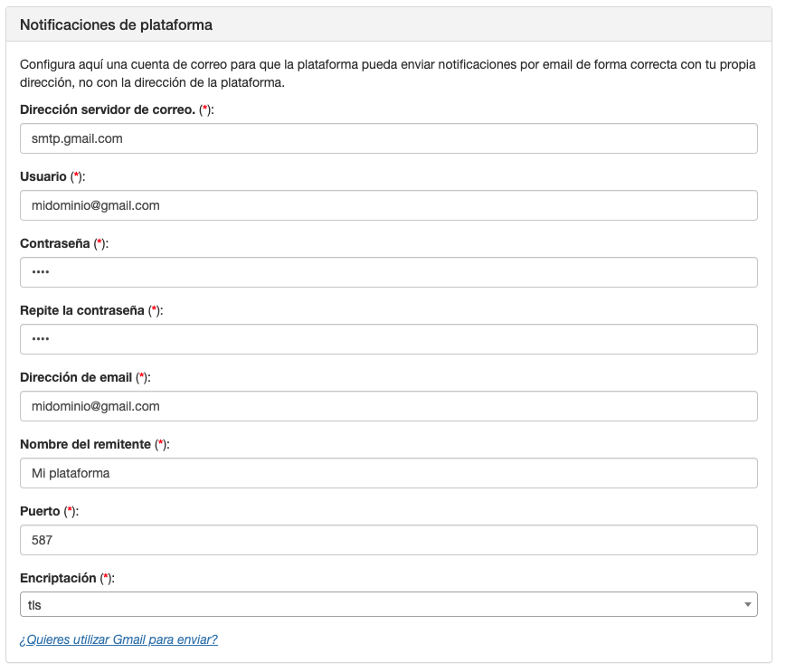Click the 'Contraseña' field label
The image size is (786, 672).
click(54, 243)
